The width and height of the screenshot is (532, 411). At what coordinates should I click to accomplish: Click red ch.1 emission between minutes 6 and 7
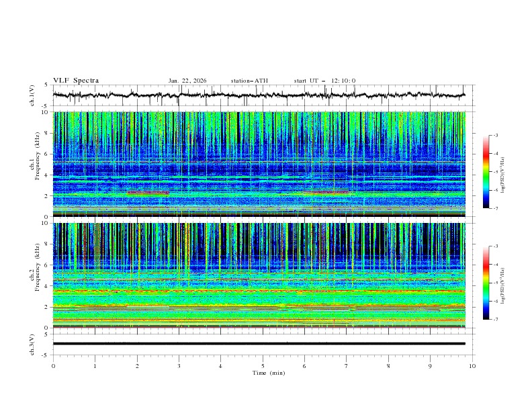326,193
